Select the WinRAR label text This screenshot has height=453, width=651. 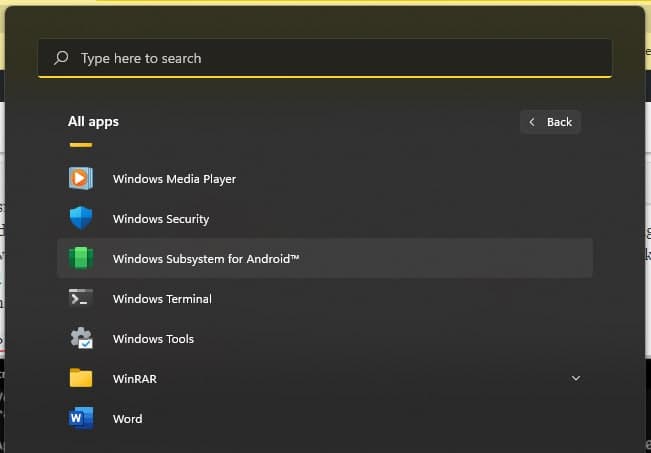135,379
